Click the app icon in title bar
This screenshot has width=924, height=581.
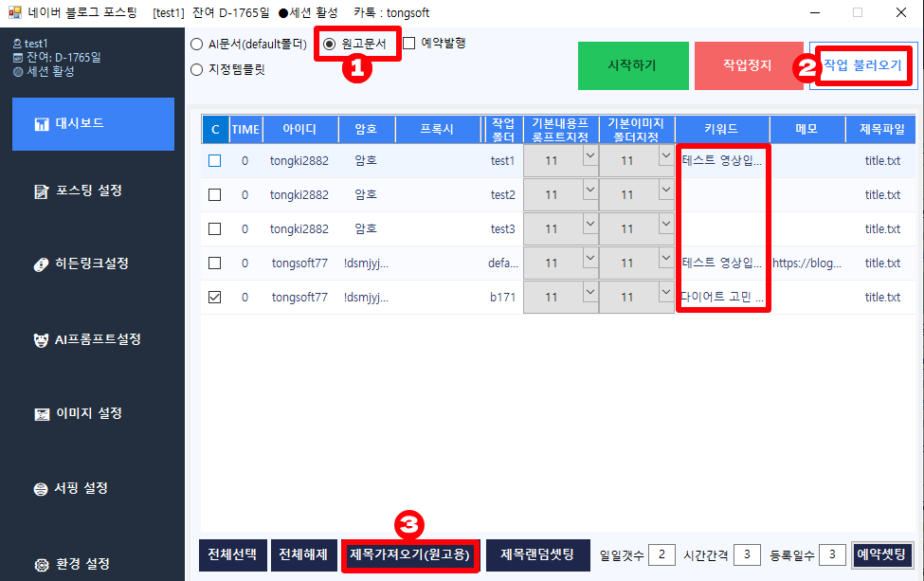[14, 12]
